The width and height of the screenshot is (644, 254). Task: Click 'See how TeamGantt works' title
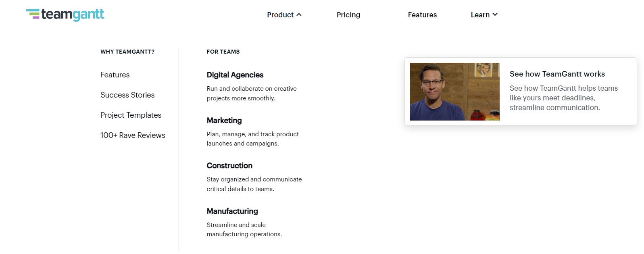tap(557, 74)
